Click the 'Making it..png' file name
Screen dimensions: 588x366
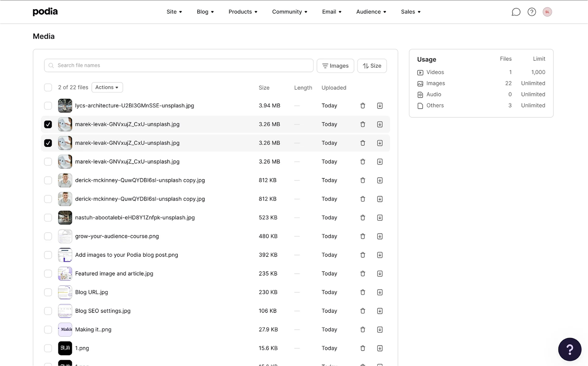[93, 329]
